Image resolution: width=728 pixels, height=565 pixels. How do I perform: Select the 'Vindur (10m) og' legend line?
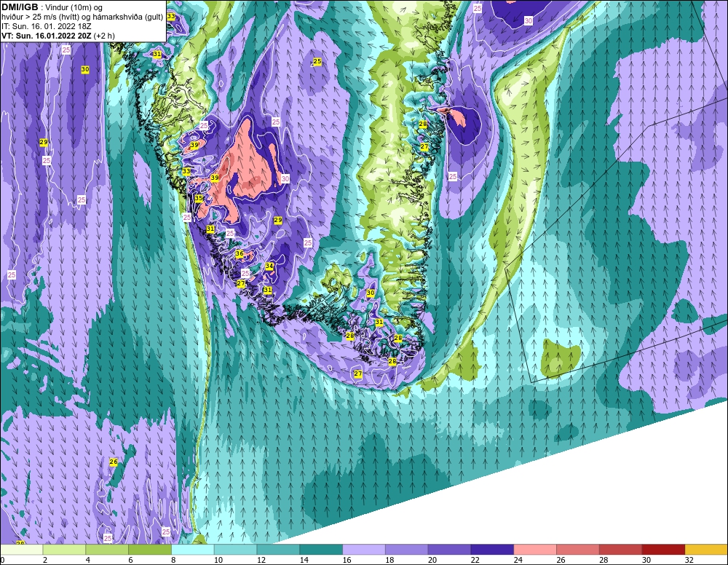(74, 7)
